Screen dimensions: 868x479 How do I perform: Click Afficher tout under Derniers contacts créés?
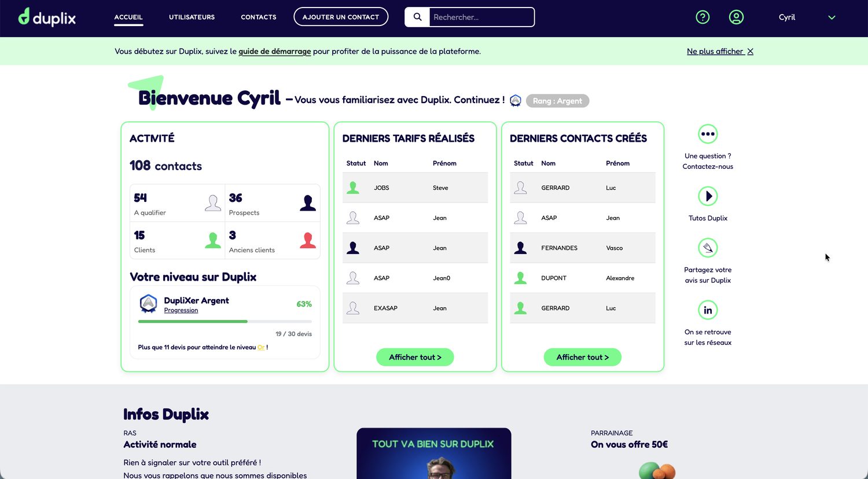click(x=583, y=358)
